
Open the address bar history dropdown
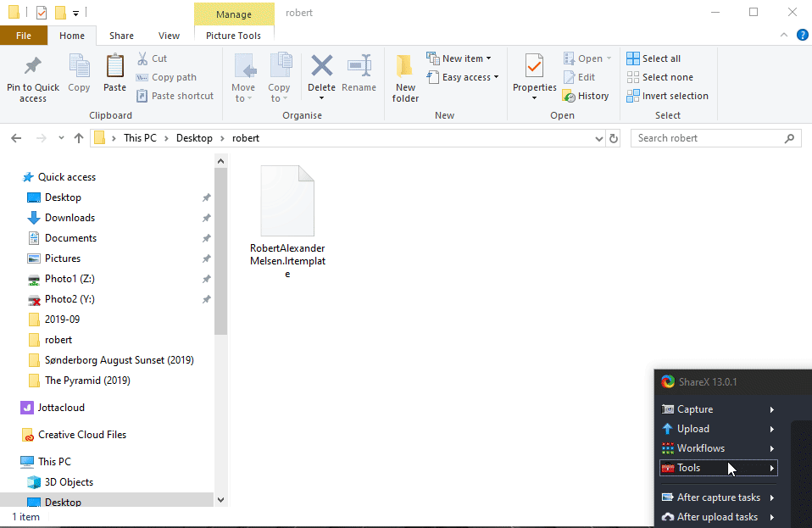[599, 138]
